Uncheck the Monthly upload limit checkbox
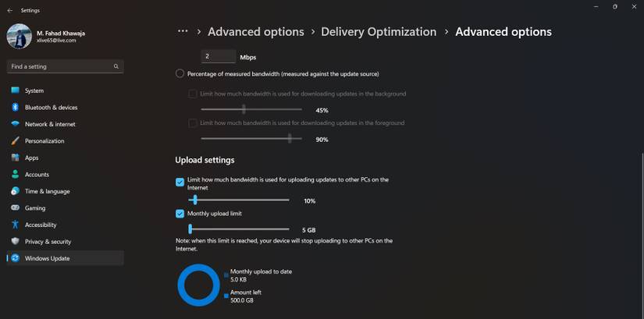The height and width of the screenshot is (319, 644). pos(180,213)
